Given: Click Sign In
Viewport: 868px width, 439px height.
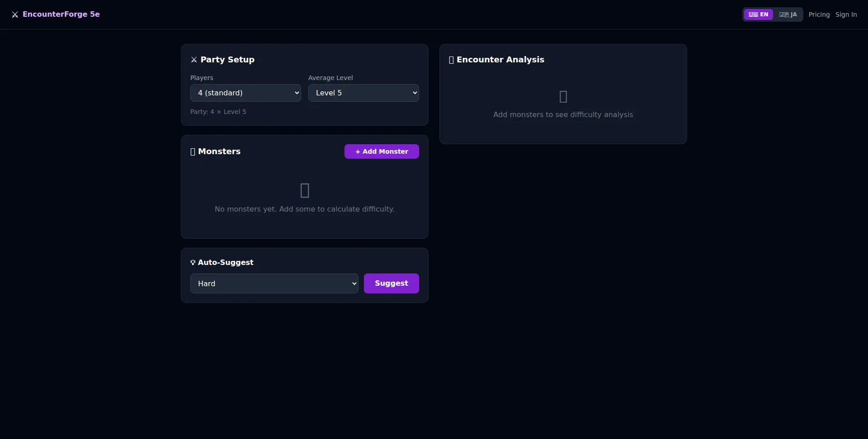Looking at the screenshot, I should (x=846, y=14).
